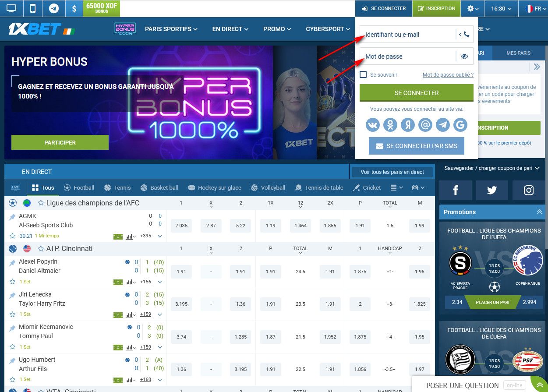Expand markets chevron for Lehecka vs Fritz

click(160, 314)
